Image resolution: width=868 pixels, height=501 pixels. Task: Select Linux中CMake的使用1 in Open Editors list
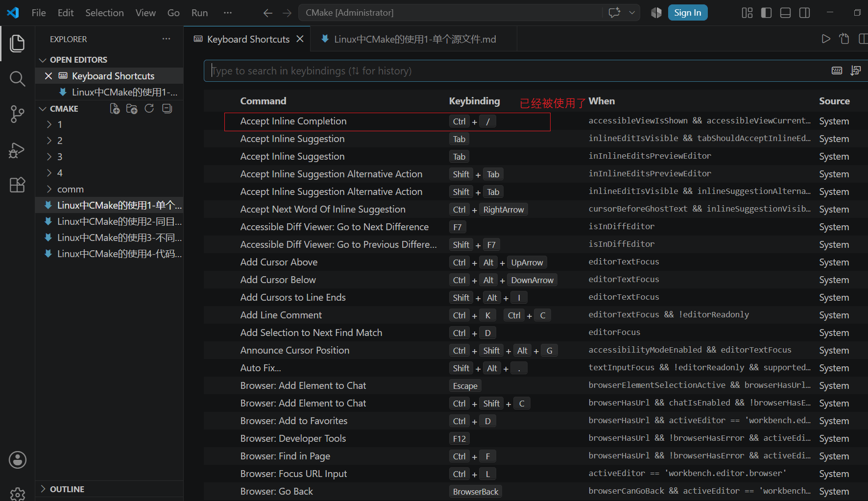coord(110,92)
